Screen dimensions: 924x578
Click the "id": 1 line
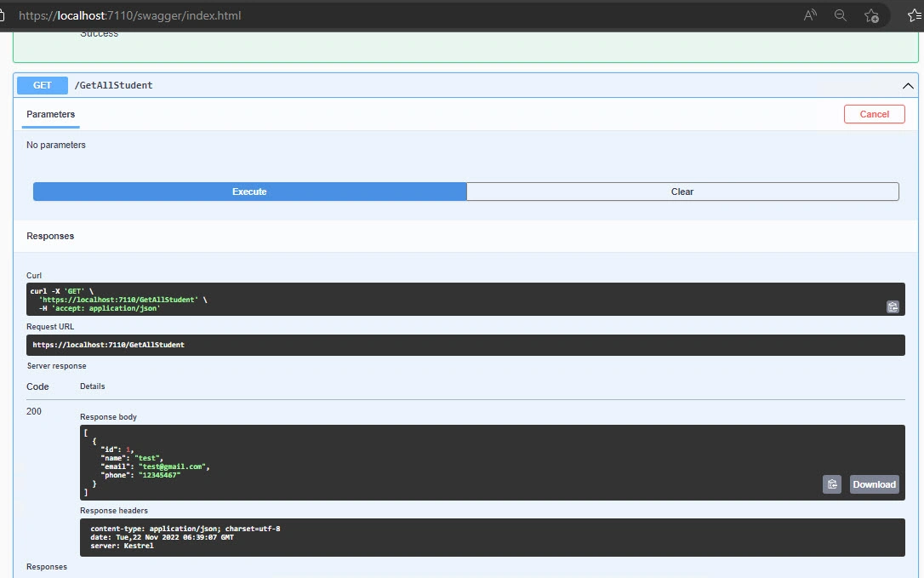(x=117, y=449)
